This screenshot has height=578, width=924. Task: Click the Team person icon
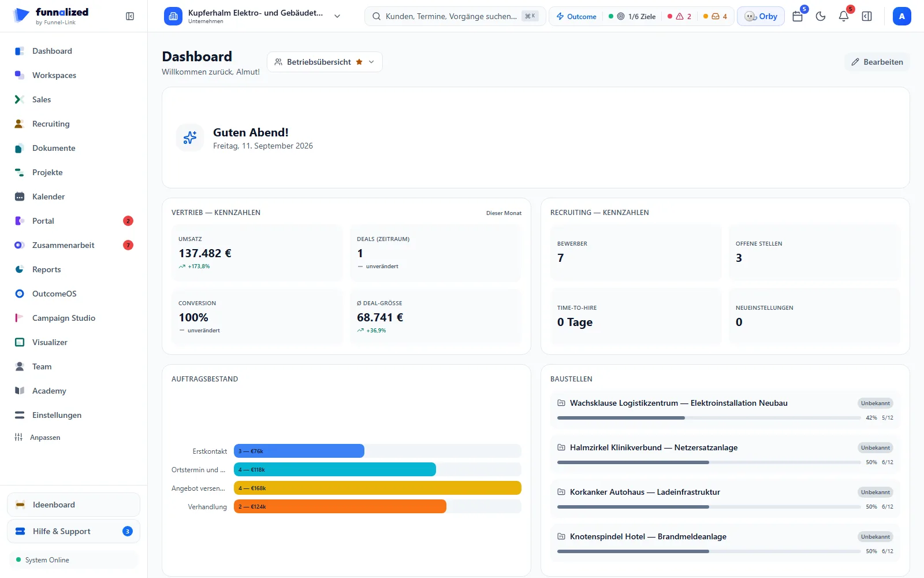20,366
